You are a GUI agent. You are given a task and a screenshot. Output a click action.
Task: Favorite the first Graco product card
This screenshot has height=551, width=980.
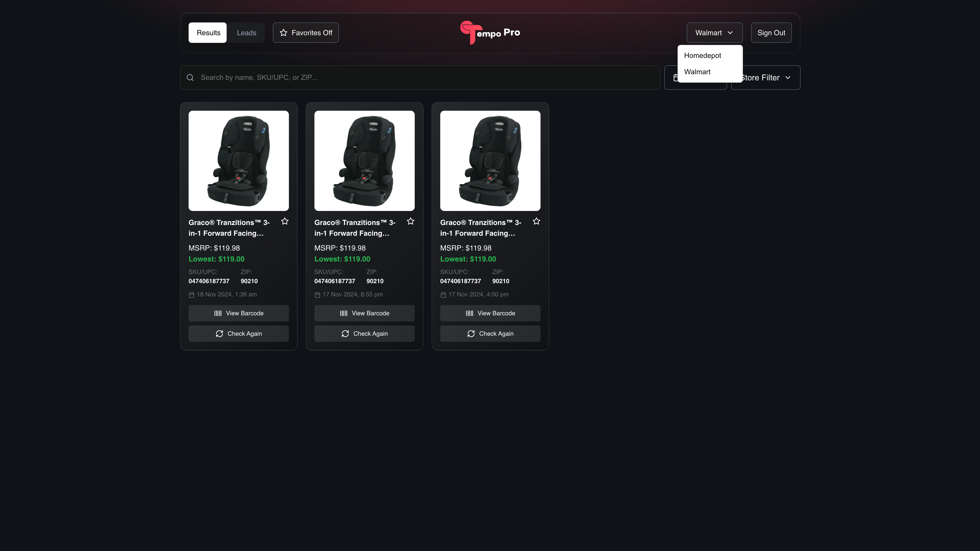pos(285,221)
